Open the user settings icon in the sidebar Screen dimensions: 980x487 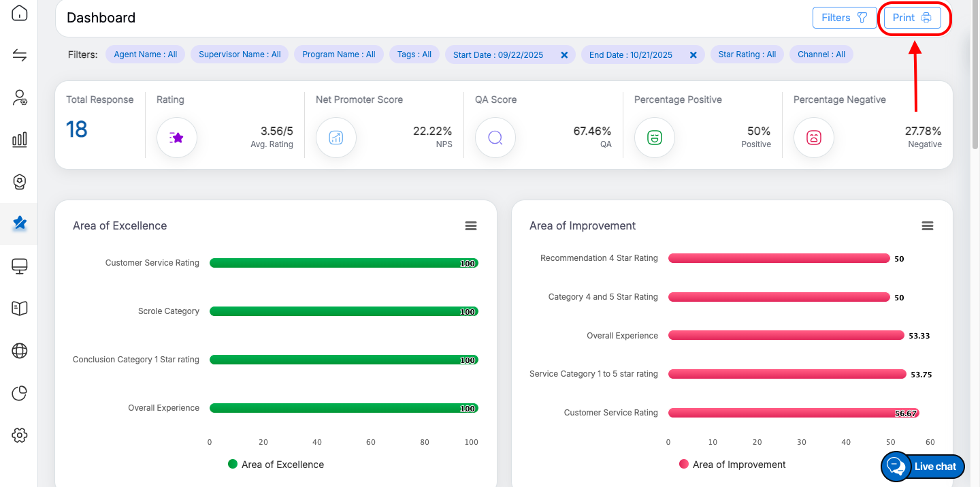tap(19, 97)
